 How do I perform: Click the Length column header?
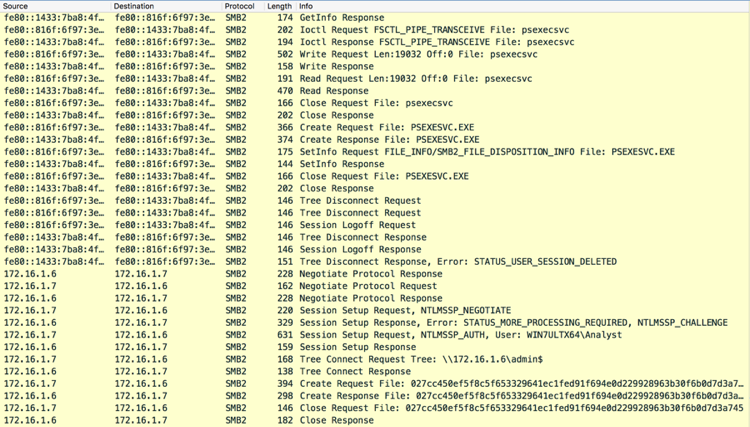click(280, 6)
